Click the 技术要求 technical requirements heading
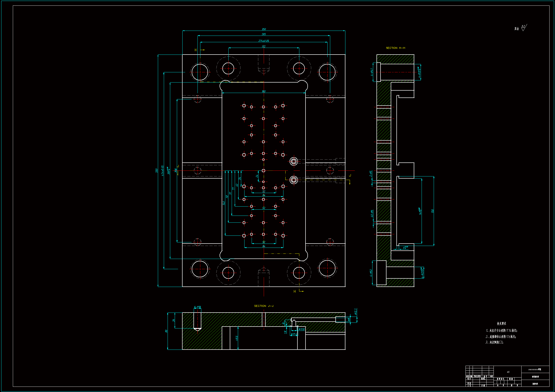The image size is (555, 392). click(x=501, y=323)
